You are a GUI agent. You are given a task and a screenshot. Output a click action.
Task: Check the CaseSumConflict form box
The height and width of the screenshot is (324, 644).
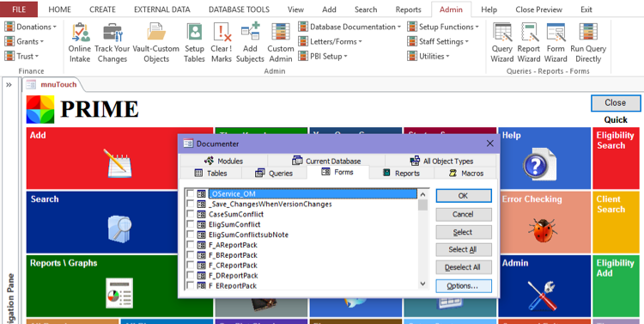tap(191, 214)
